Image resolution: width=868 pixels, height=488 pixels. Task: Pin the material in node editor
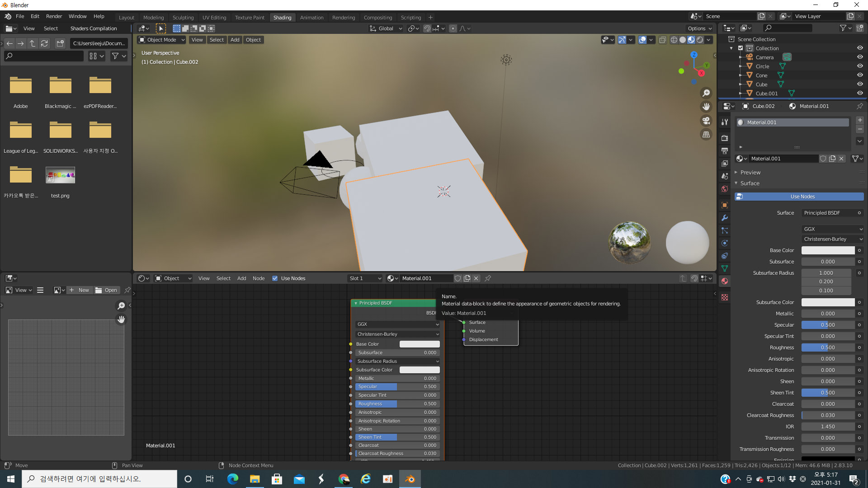tap(488, 278)
